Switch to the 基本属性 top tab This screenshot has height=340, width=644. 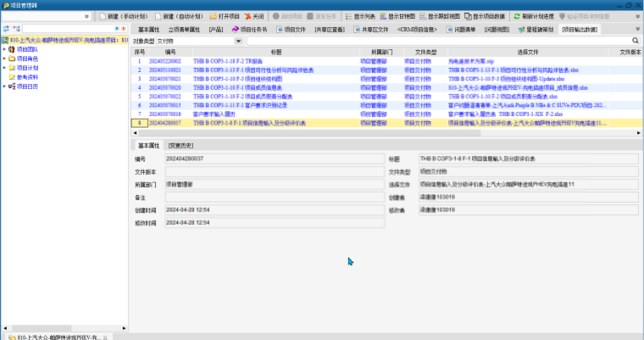pos(148,30)
